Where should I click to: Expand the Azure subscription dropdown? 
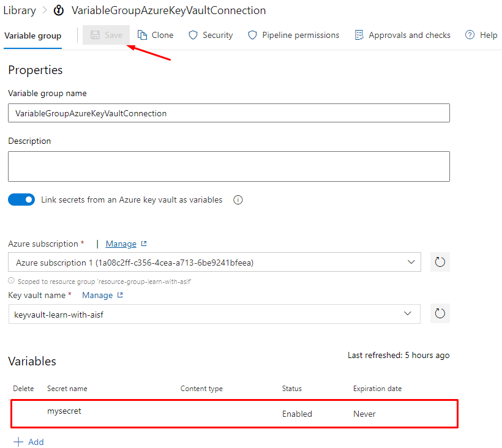411,263
